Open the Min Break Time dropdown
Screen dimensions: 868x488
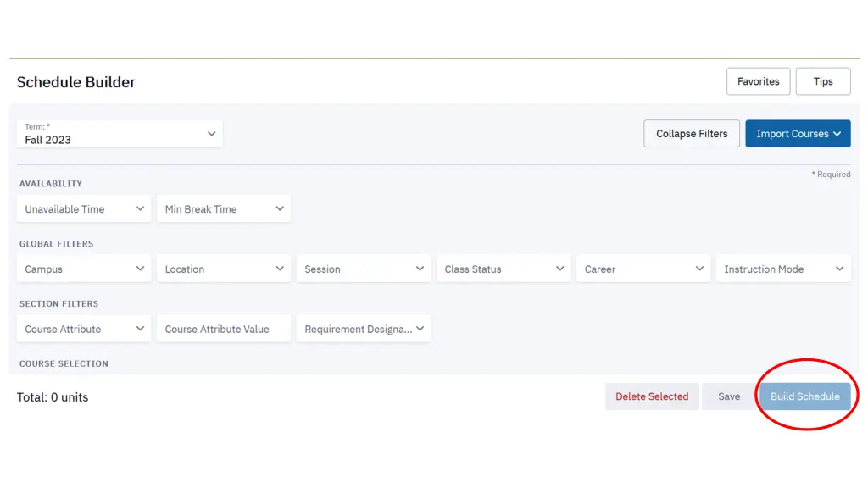[x=224, y=208]
